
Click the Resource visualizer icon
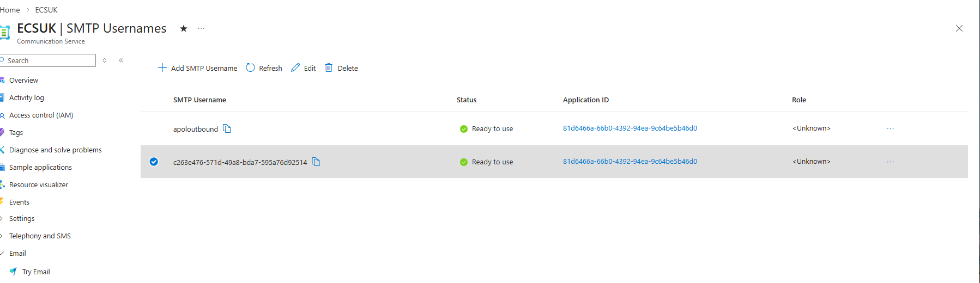(2, 184)
